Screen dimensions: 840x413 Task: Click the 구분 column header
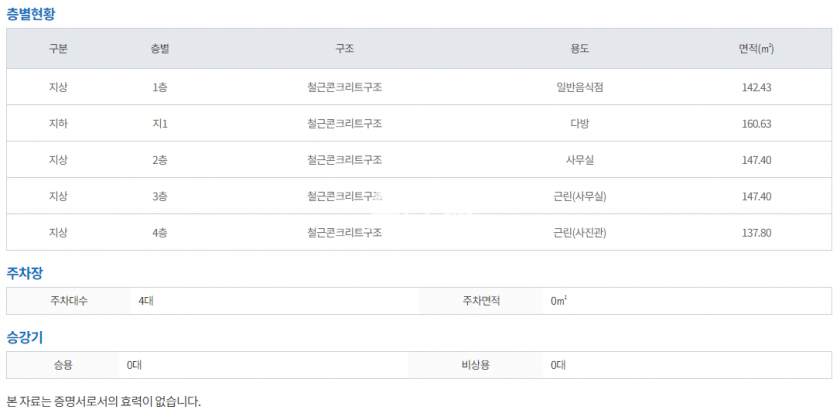click(58, 49)
